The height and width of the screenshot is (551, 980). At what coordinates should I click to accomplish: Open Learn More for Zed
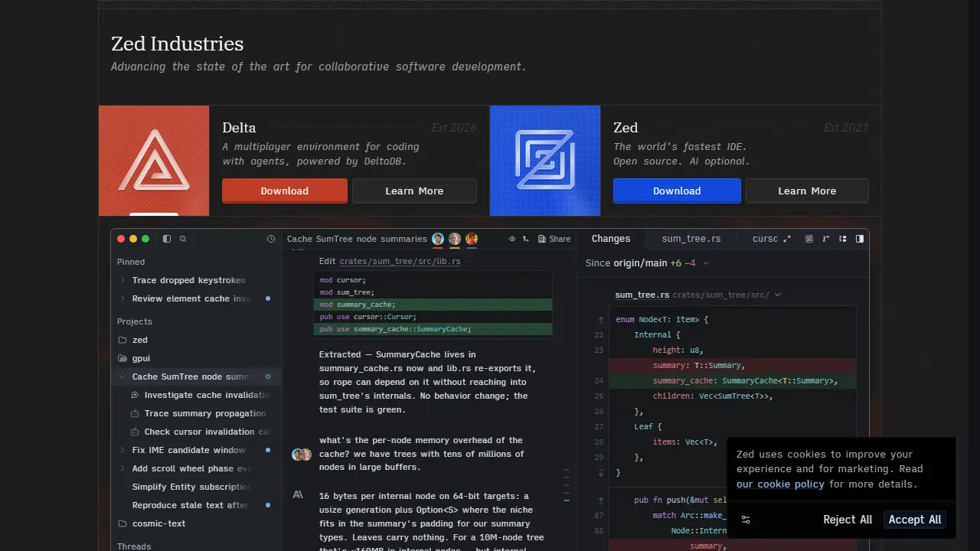pos(807,191)
